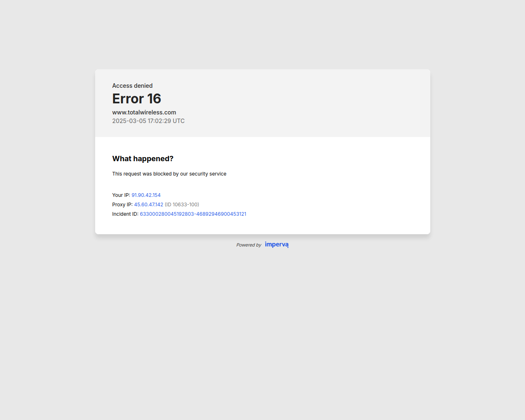Click the Error 16 heading
The width and height of the screenshot is (525, 420).
137,99
